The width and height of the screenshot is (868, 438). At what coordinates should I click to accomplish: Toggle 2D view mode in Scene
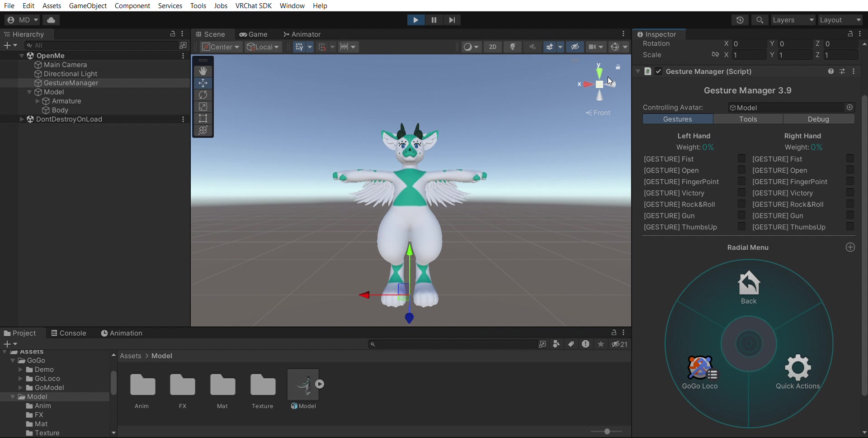click(493, 47)
